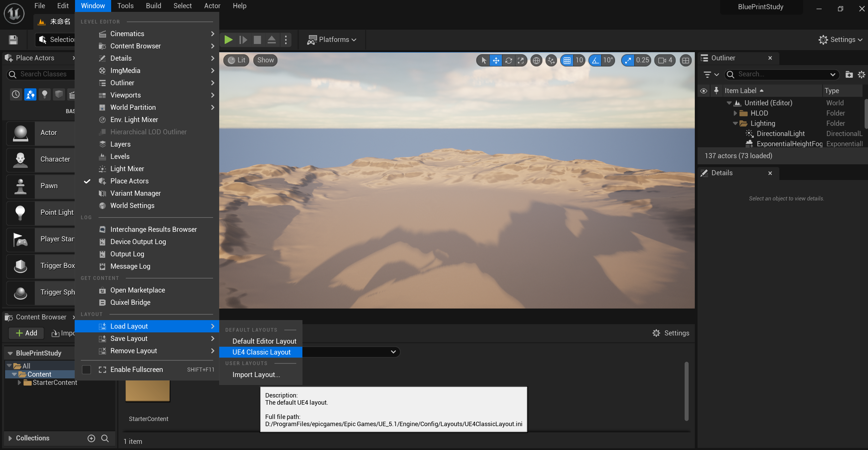Choose Default Editor Layout
Screen dimensions: 868x450
coord(261,341)
